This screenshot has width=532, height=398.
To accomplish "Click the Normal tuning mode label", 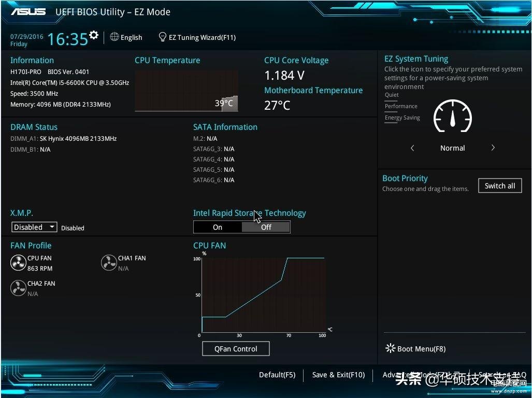I will point(453,148).
